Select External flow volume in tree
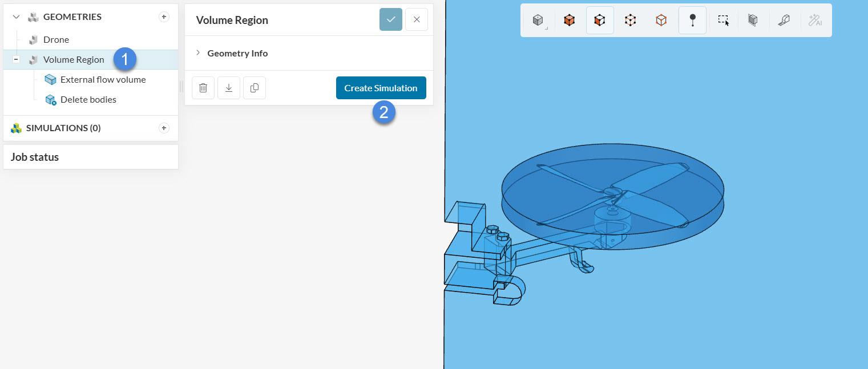The image size is (868, 369). click(x=103, y=80)
